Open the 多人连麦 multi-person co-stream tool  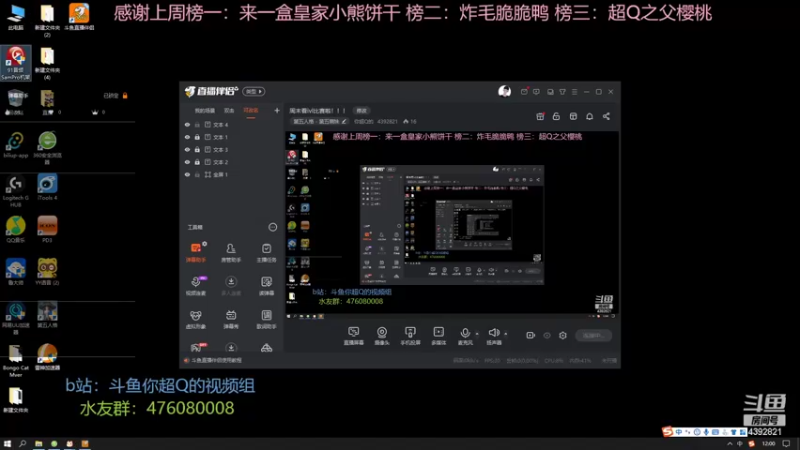(x=231, y=286)
